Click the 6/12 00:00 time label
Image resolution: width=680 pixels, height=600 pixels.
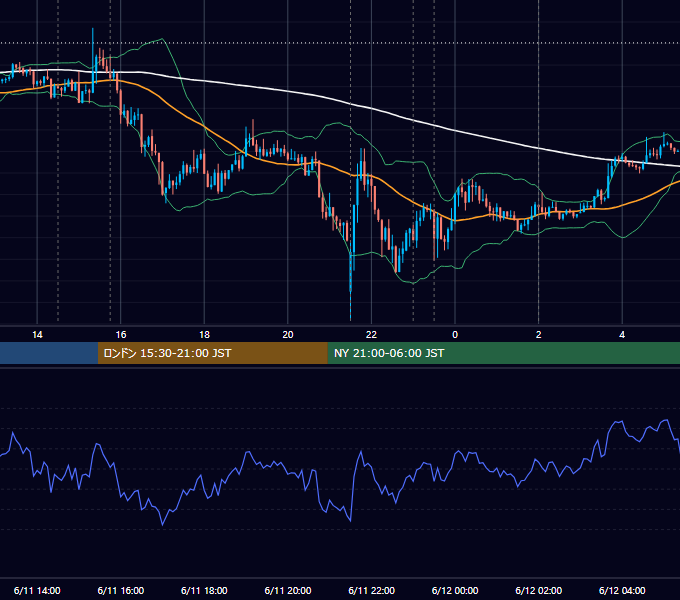click(455, 590)
